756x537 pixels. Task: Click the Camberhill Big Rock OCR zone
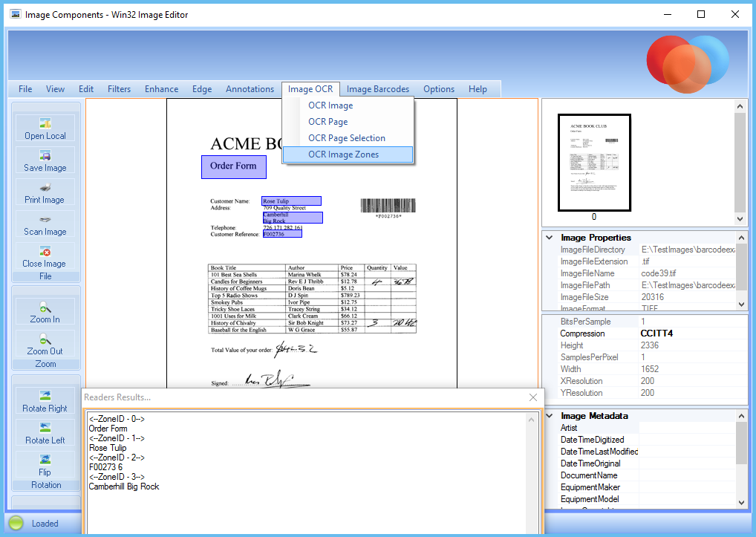pos(293,218)
